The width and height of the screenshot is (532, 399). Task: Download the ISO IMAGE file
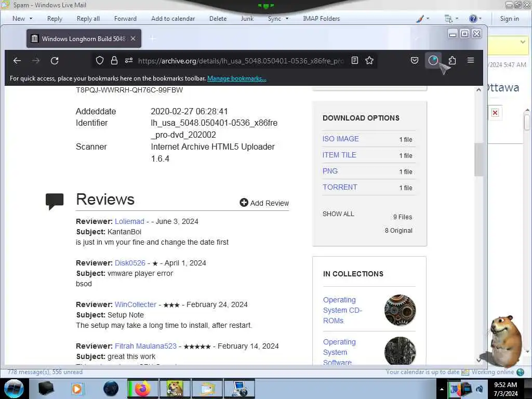pos(341,139)
